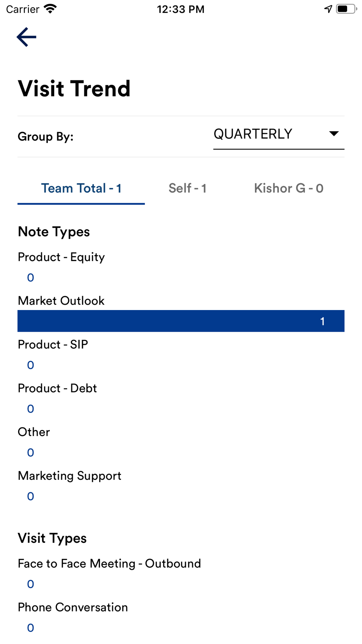This screenshot has width=362, height=644.
Task: Tap the Other note type count
Action: [x=30, y=453]
